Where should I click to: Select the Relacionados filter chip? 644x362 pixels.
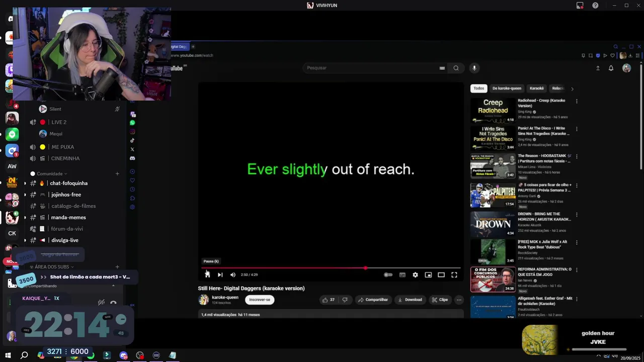(x=558, y=88)
